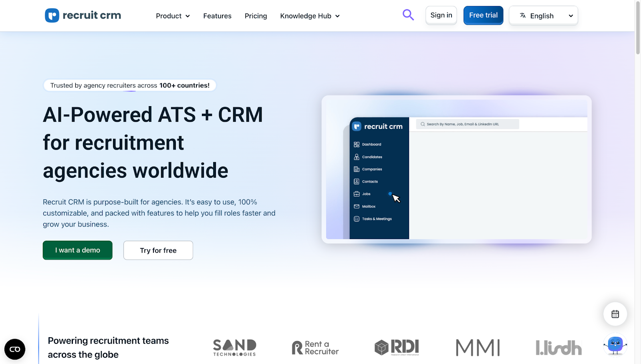The image size is (641, 364).
Task: Click the Jobs briefcase icon in preview
Action: pyautogui.click(x=357, y=194)
